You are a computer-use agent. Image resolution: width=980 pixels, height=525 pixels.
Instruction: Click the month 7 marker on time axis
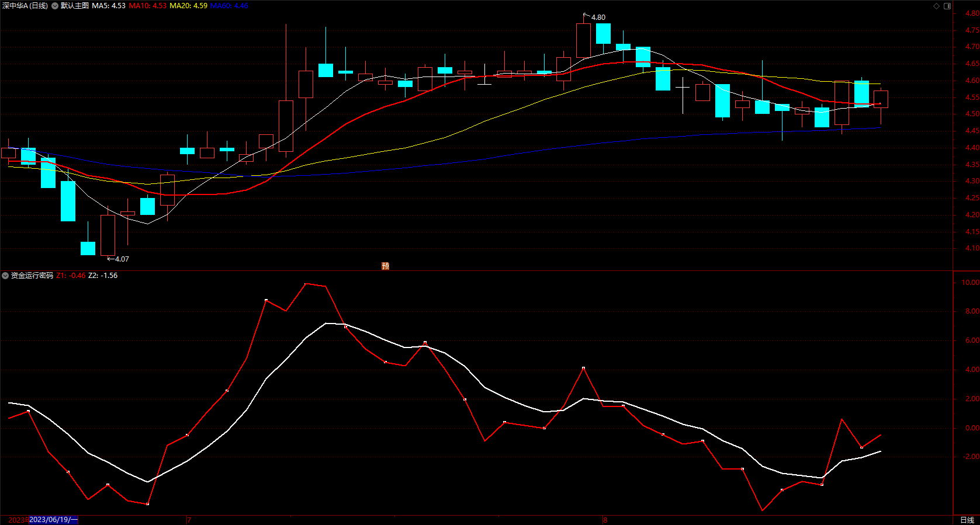click(189, 520)
